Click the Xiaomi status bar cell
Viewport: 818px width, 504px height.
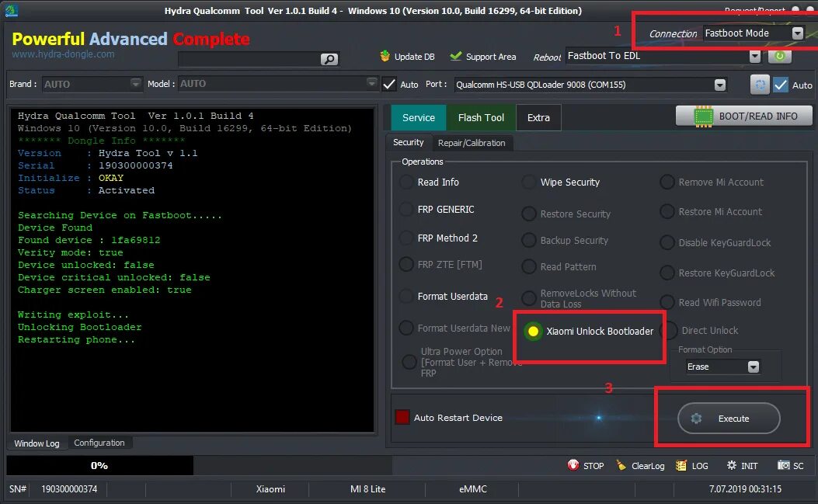[270, 489]
